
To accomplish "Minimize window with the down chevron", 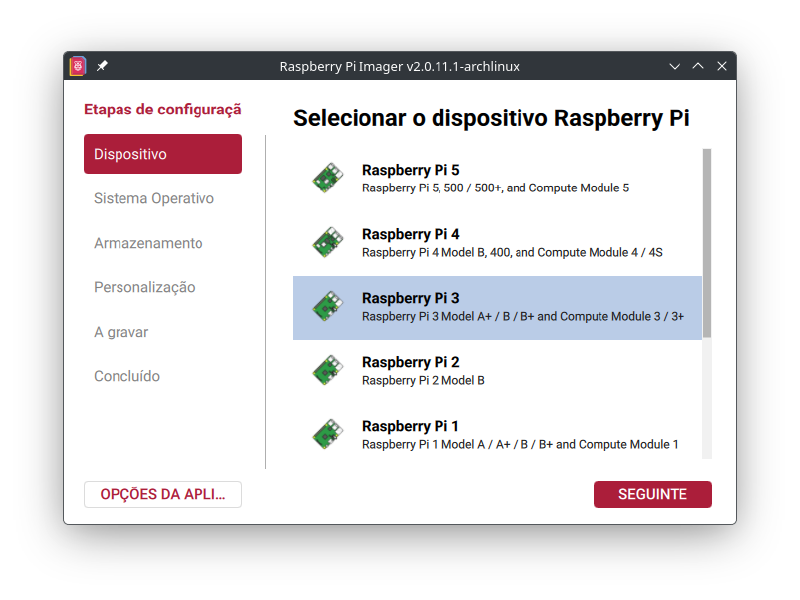I will pos(674,66).
